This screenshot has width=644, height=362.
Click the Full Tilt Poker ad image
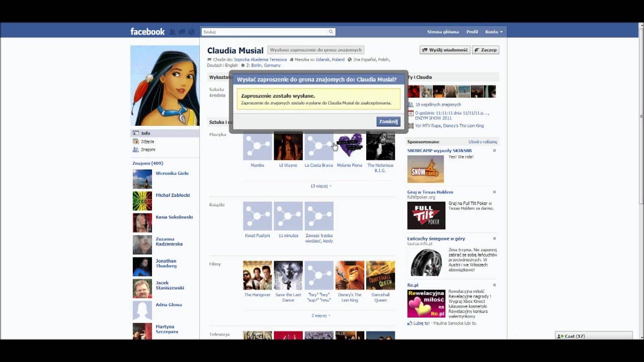click(x=426, y=215)
